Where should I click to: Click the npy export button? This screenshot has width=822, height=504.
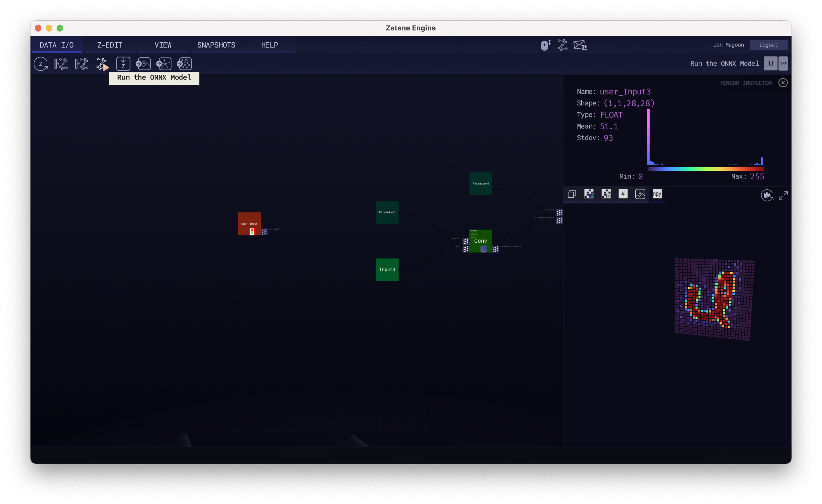click(x=657, y=194)
